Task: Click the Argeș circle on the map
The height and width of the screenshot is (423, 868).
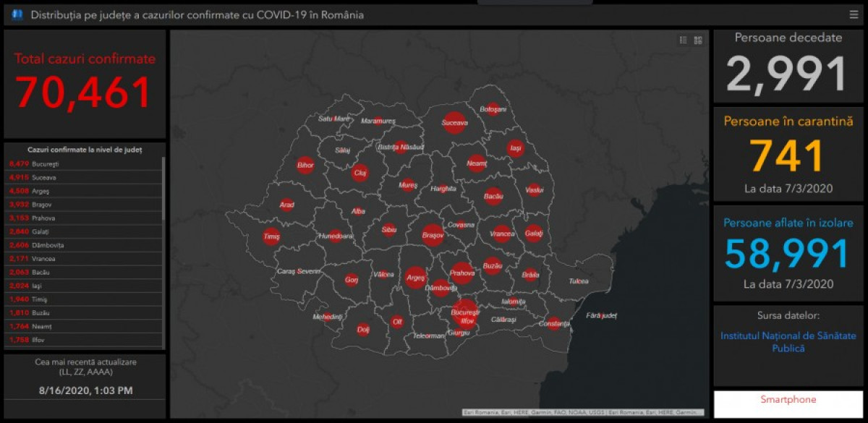Action: pyautogui.click(x=415, y=277)
